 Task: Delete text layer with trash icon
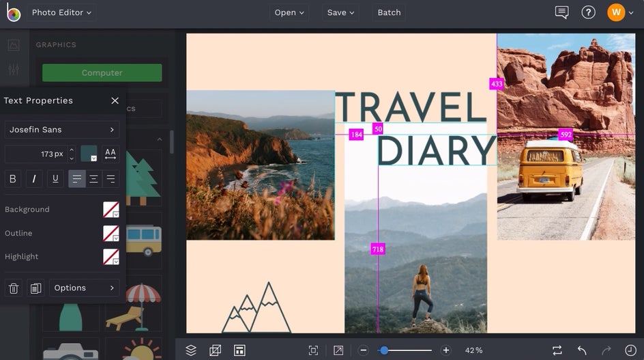click(14, 288)
